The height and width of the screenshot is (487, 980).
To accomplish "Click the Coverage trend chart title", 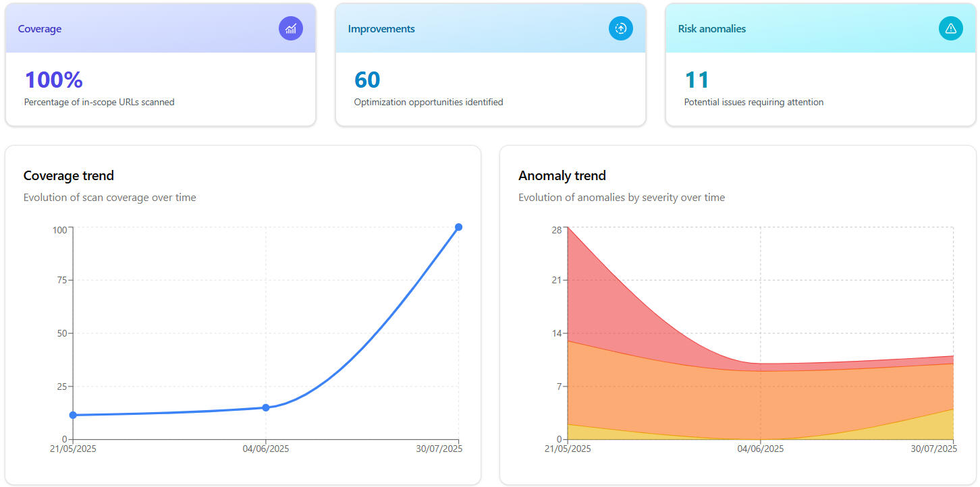I will [x=69, y=175].
